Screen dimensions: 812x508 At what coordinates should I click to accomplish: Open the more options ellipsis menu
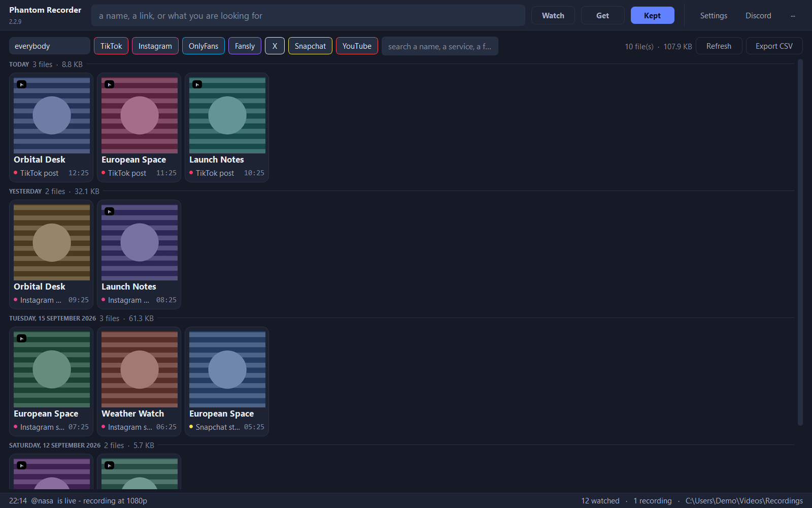[793, 16]
